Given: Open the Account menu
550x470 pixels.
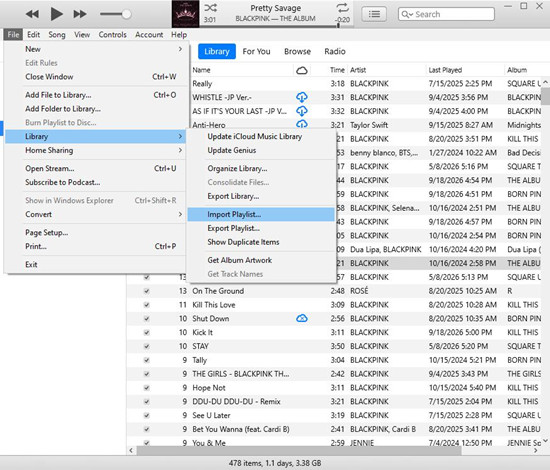Looking at the screenshot, I should click(149, 34).
